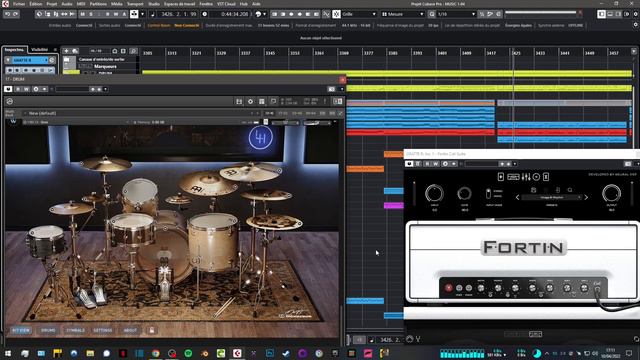
Task: Toggle the automation follow (A) button
Action: 124,14
